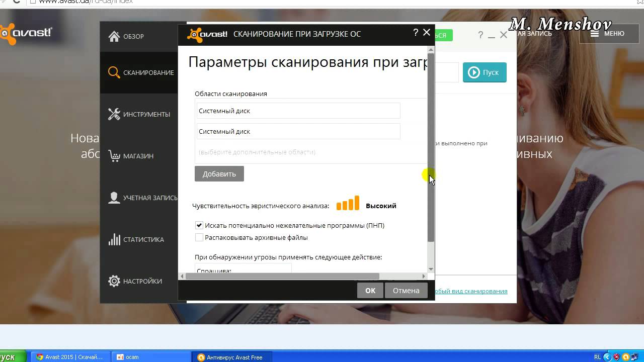This screenshot has height=362, width=644.
Task: Open the first Системный диск dropdown
Action: click(298, 111)
